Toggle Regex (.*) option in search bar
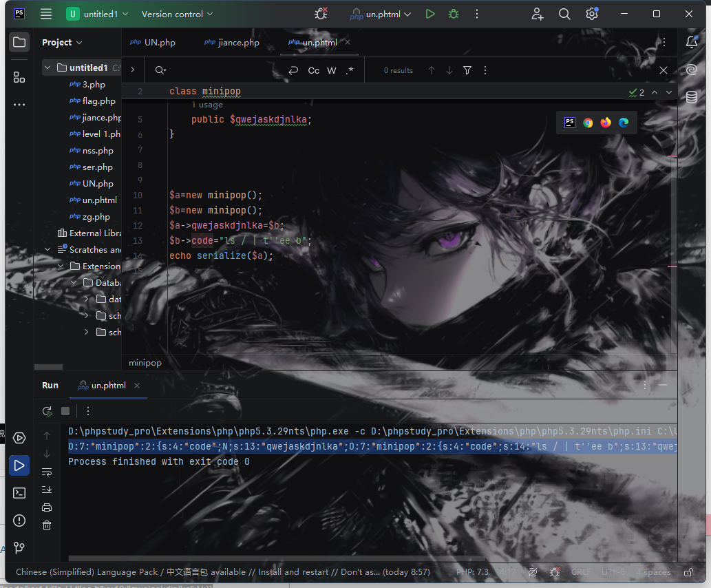Image resolution: width=711 pixels, height=588 pixels. (x=350, y=70)
